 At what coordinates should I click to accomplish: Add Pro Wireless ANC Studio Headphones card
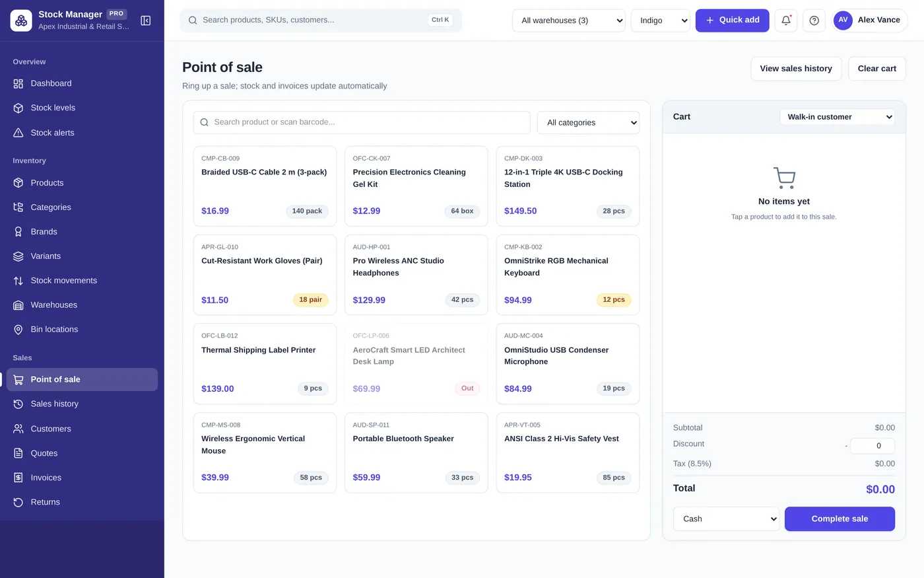click(x=416, y=275)
